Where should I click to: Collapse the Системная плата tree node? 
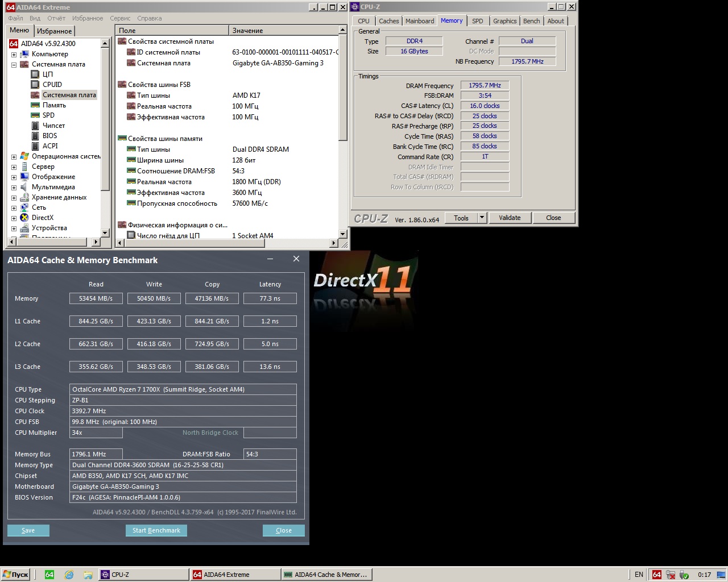[x=14, y=65]
